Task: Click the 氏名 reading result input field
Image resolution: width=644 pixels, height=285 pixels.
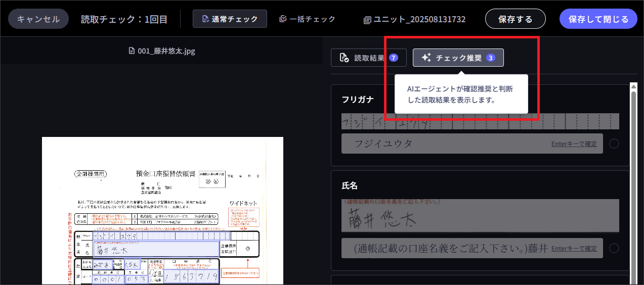Action: [445, 248]
